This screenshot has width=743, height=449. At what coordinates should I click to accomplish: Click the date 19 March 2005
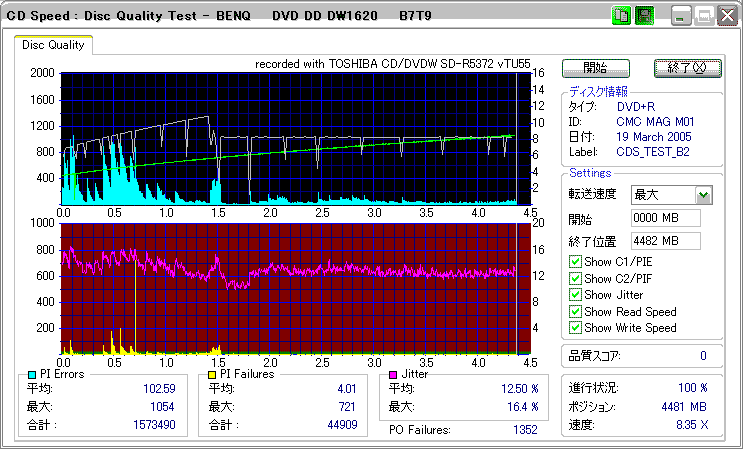pyautogui.click(x=654, y=137)
